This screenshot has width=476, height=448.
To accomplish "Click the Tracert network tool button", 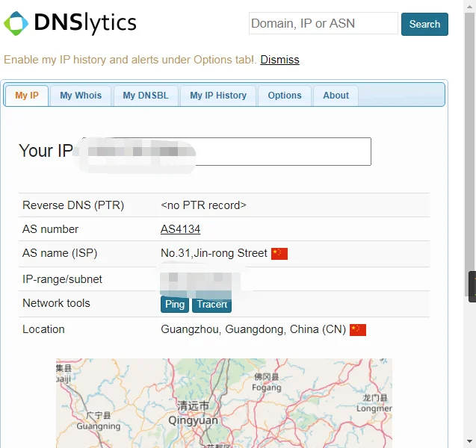I will click(212, 304).
